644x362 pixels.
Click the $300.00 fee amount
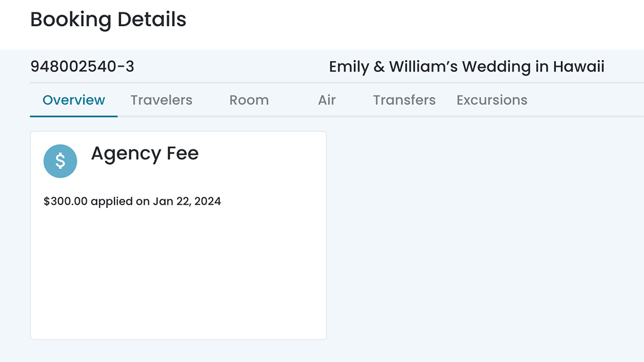point(65,201)
